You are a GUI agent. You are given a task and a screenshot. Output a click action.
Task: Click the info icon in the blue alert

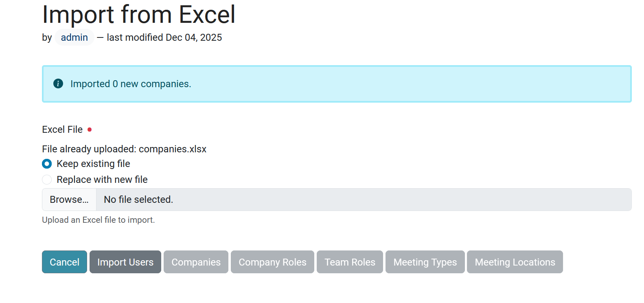pyautogui.click(x=58, y=83)
